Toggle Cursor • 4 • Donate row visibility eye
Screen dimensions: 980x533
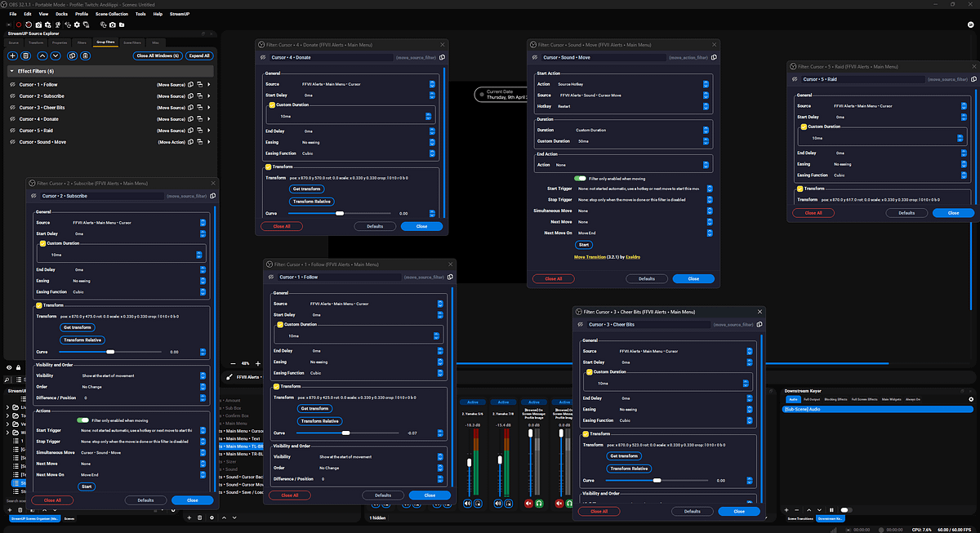coord(12,119)
